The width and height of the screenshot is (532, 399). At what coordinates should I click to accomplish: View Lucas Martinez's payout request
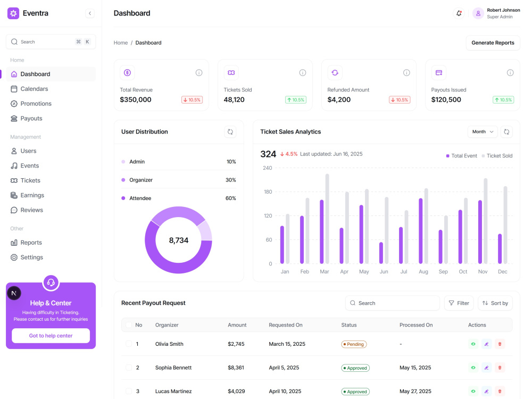(x=473, y=391)
